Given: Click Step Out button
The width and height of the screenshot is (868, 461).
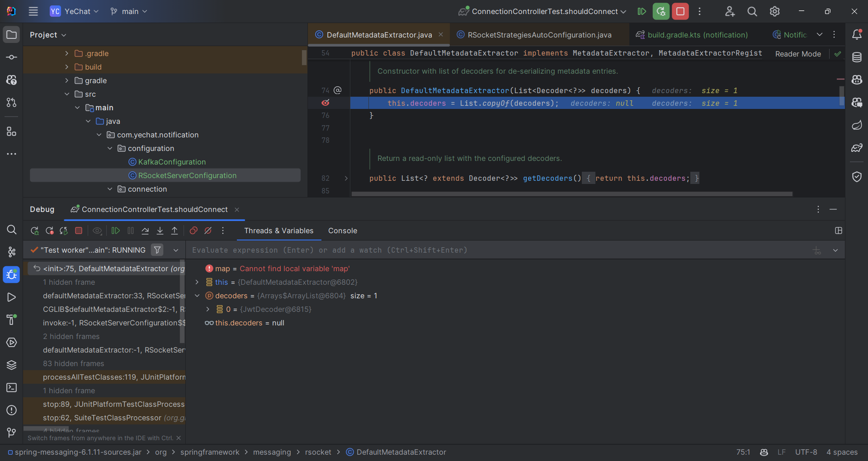Looking at the screenshot, I should pyautogui.click(x=175, y=231).
